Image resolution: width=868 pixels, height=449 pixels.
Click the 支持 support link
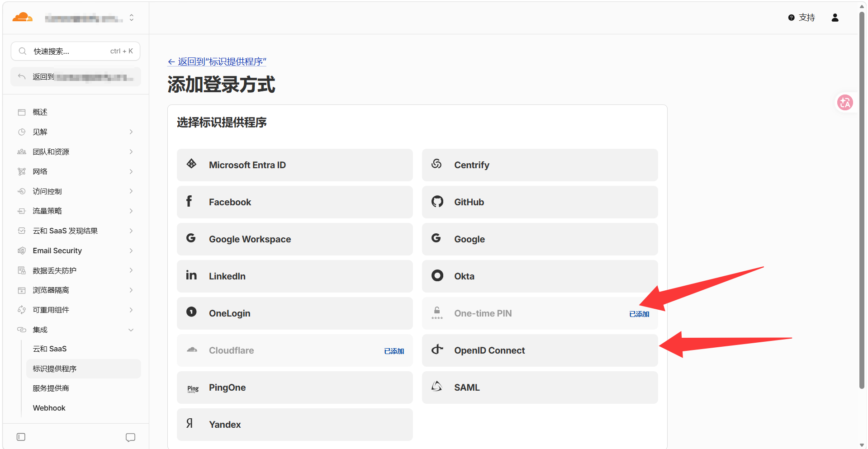tap(802, 18)
